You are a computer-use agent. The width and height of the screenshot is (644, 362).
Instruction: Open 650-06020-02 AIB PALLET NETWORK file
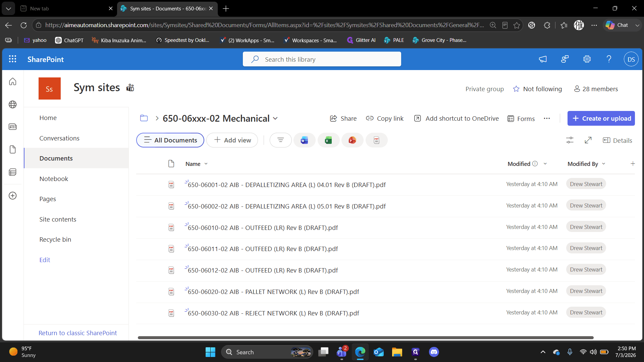[x=273, y=292]
